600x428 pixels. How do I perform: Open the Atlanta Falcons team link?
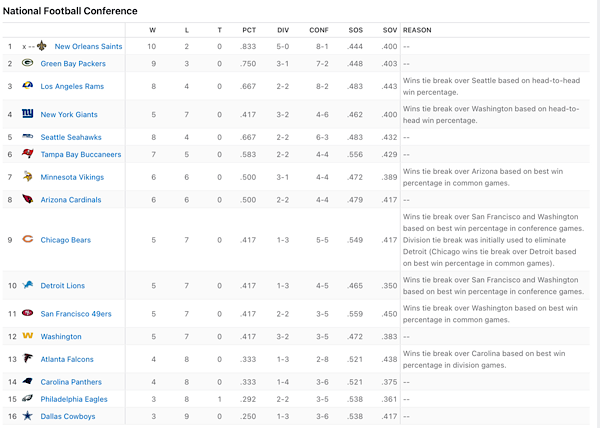click(67, 358)
